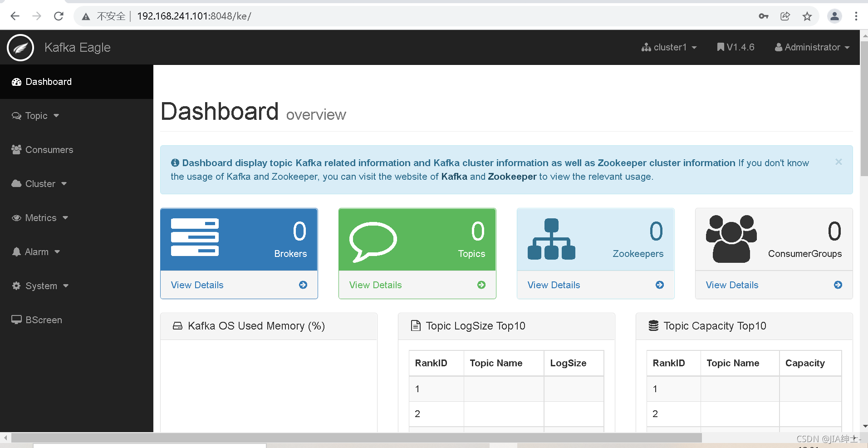The height and width of the screenshot is (448, 868).
Task: Go back with browser back arrow
Action: [15, 16]
